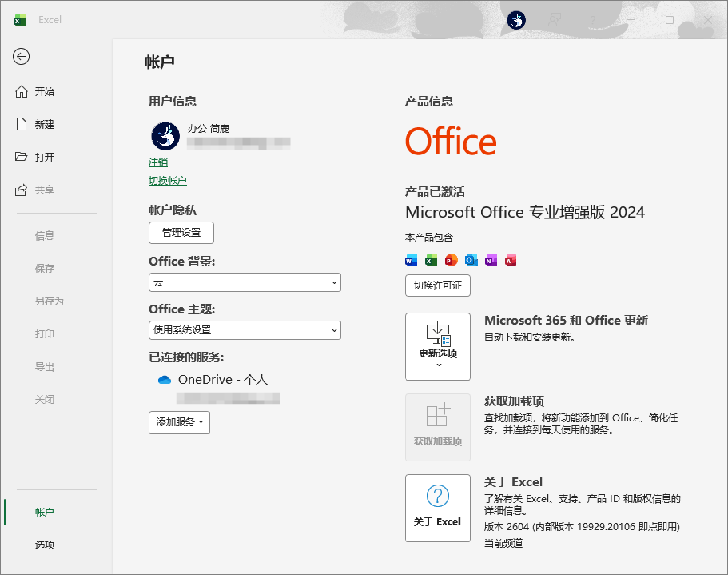Click the PowerPoint app icon
This screenshot has width=728, height=575.
click(x=451, y=260)
